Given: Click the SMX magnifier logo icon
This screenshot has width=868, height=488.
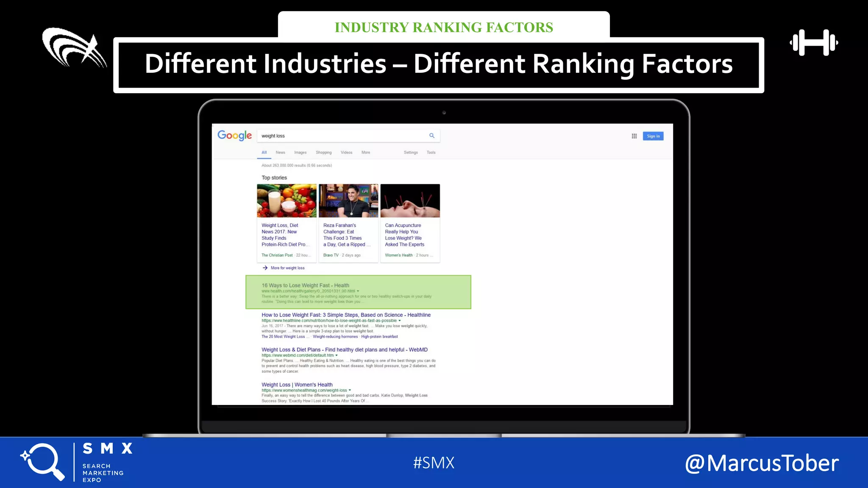Looking at the screenshot, I should 43,462.
